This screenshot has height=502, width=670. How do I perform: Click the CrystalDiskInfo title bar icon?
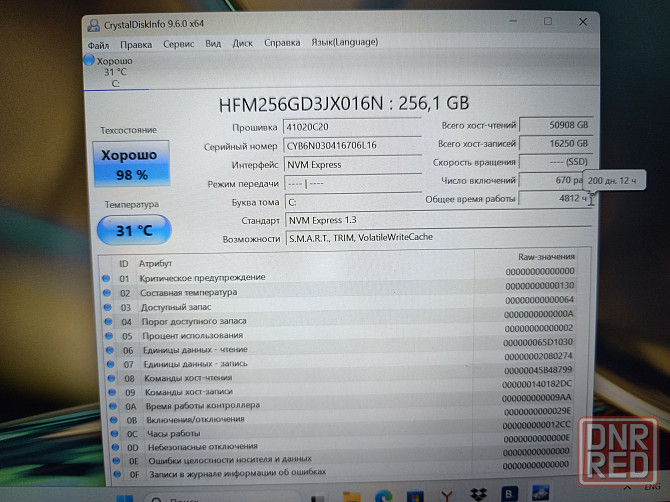(94, 25)
